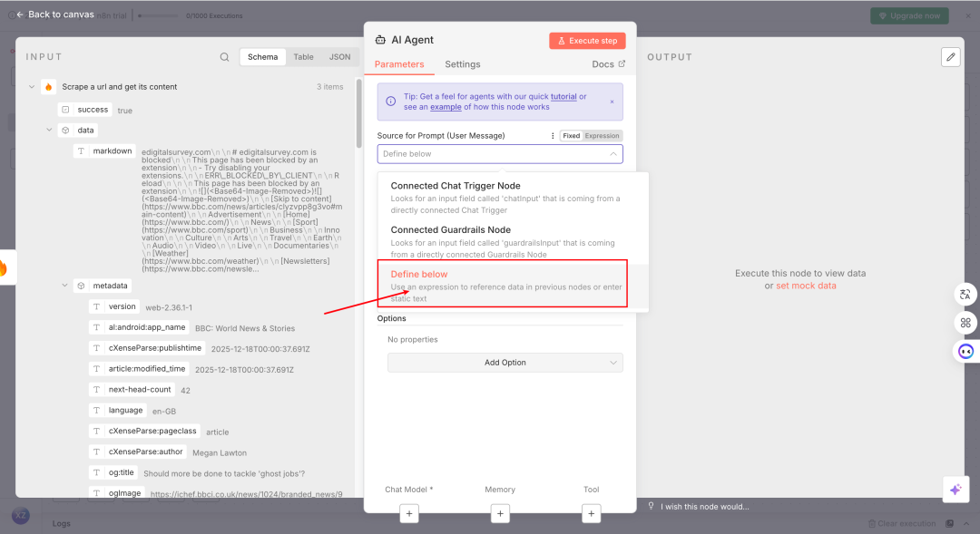Viewport: 980px width, 534px height.
Task: Add a Chat Model with the plus button
Action: (x=409, y=513)
